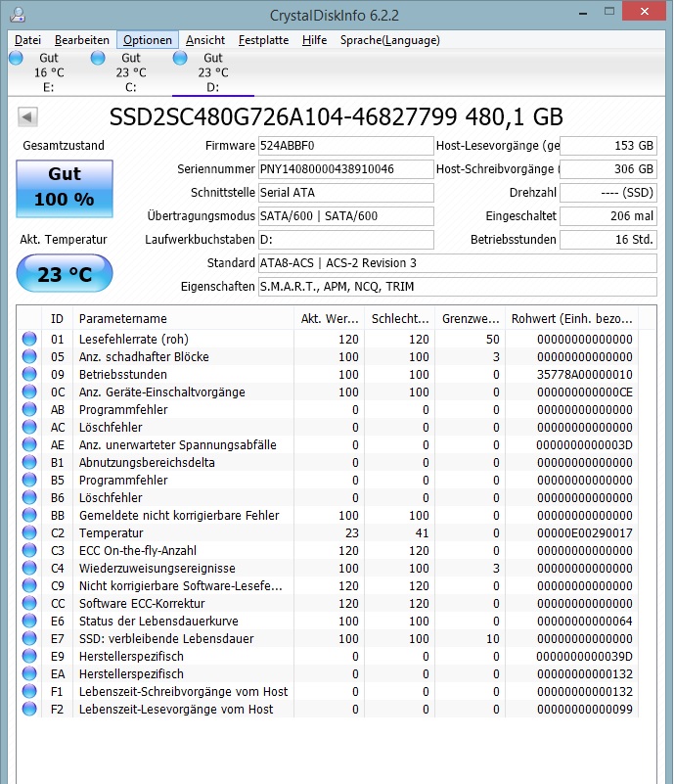Click status icon of SSD: verbleibende Lebensdauer

(x=29, y=638)
